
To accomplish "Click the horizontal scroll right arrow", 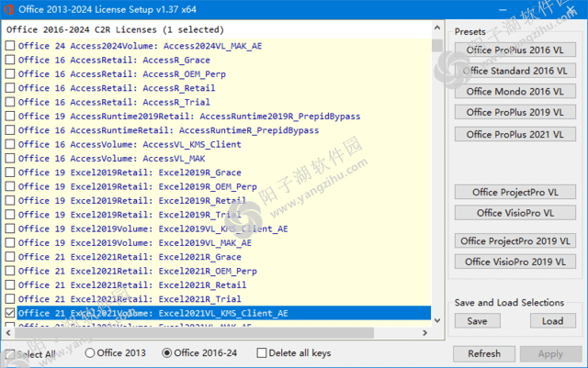I will [424, 333].
